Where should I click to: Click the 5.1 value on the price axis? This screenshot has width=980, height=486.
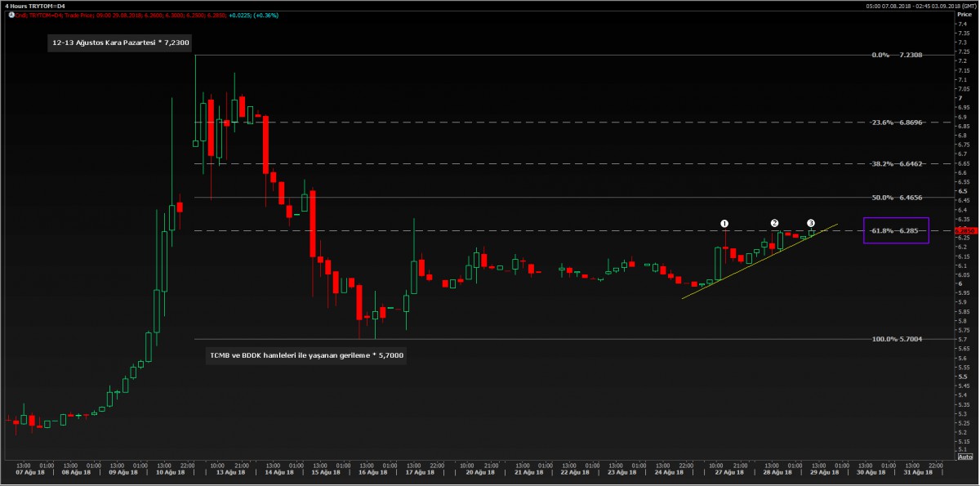962,450
